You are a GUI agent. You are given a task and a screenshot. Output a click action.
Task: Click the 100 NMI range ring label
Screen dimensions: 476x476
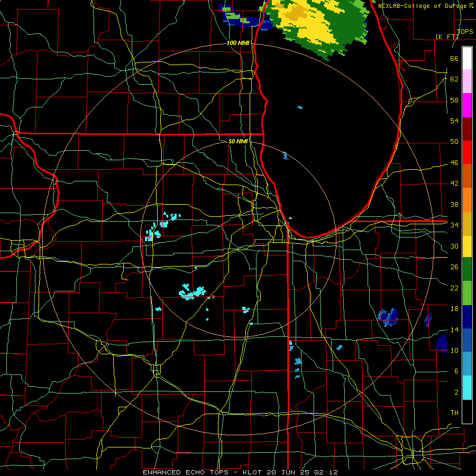point(238,43)
